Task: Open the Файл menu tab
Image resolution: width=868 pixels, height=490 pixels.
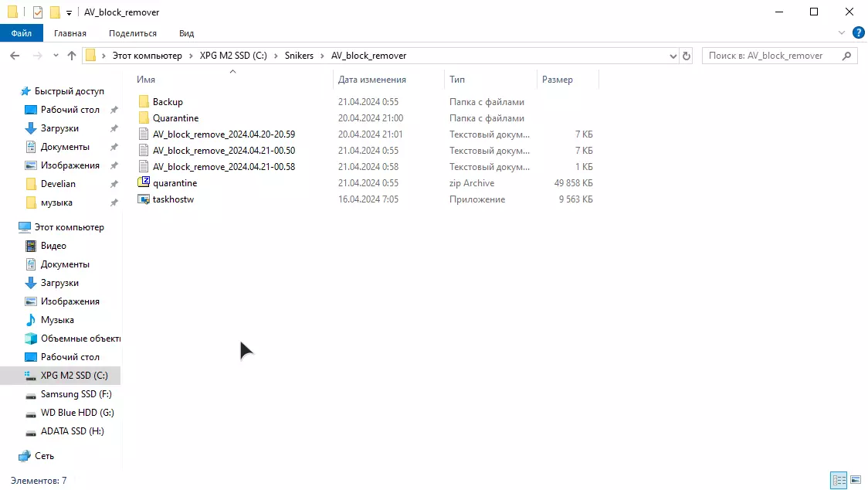Action: pyautogui.click(x=22, y=33)
